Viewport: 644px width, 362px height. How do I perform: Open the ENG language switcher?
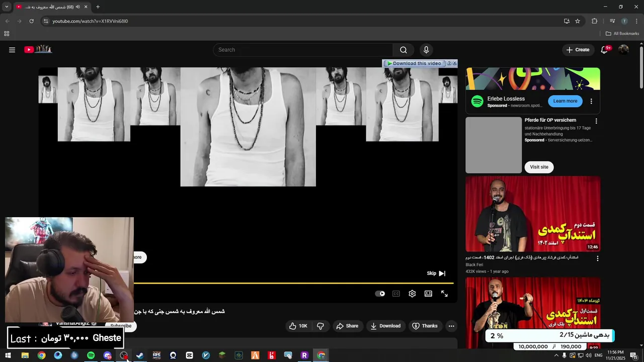tap(598, 355)
